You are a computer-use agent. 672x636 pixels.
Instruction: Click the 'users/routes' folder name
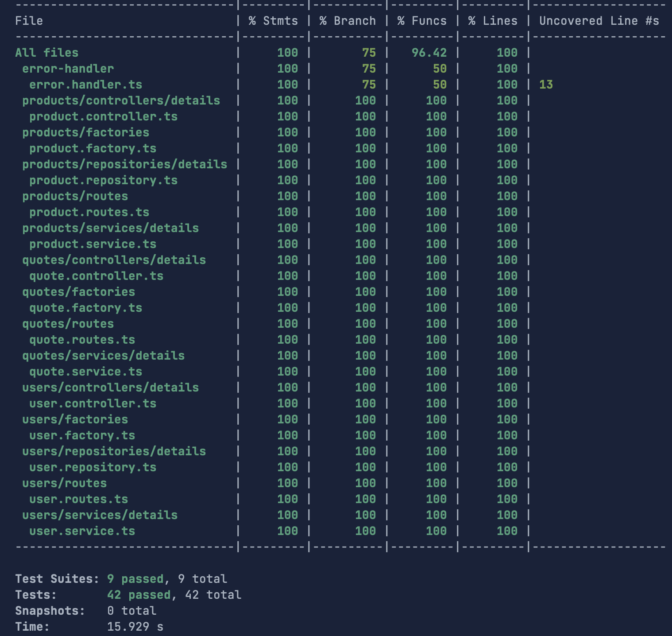coord(64,483)
